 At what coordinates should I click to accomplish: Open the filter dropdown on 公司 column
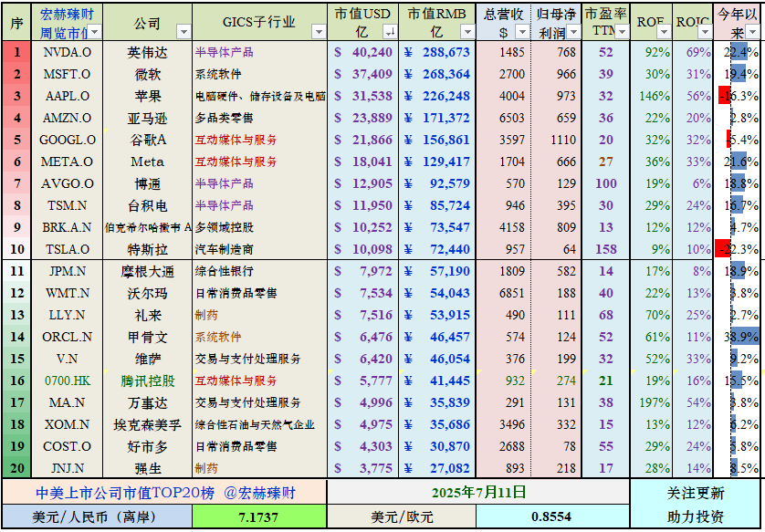point(183,32)
